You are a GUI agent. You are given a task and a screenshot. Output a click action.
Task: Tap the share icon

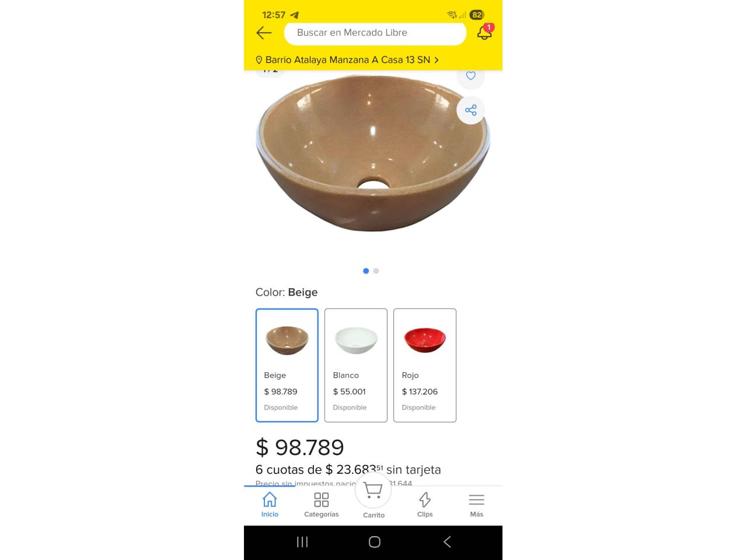pos(470,110)
